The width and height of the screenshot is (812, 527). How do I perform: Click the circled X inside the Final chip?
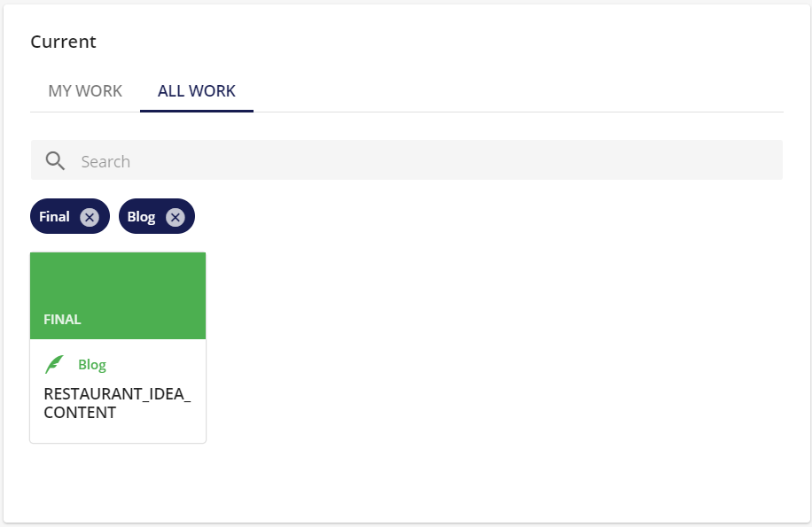pos(89,216)
